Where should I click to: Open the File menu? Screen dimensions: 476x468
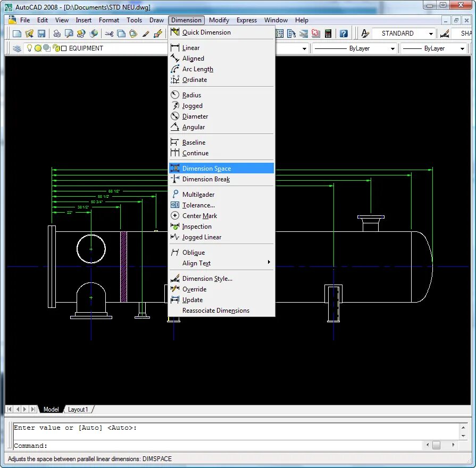25,20
